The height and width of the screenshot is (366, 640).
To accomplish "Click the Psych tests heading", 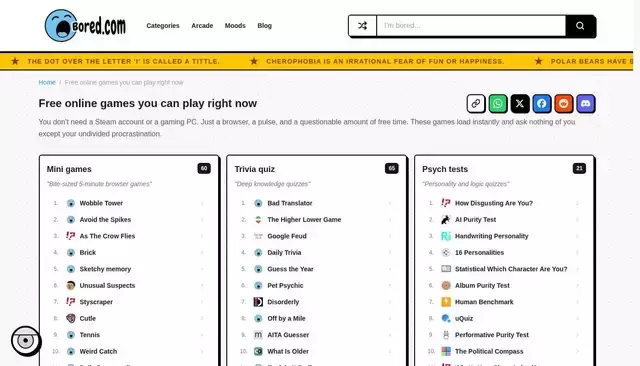I will (445, 169).
